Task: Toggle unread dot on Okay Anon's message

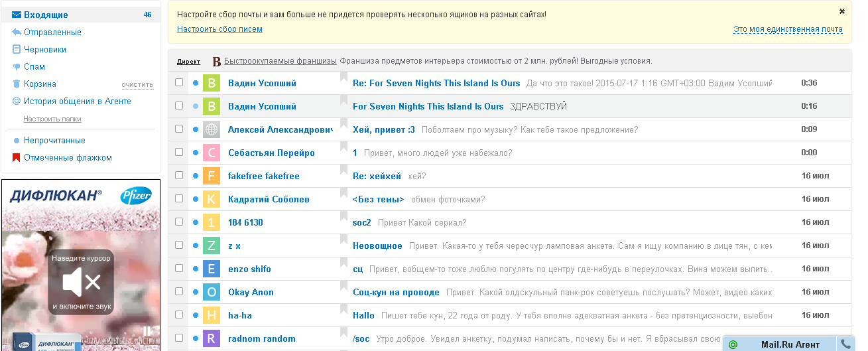Action: click(x=195, y=292)
